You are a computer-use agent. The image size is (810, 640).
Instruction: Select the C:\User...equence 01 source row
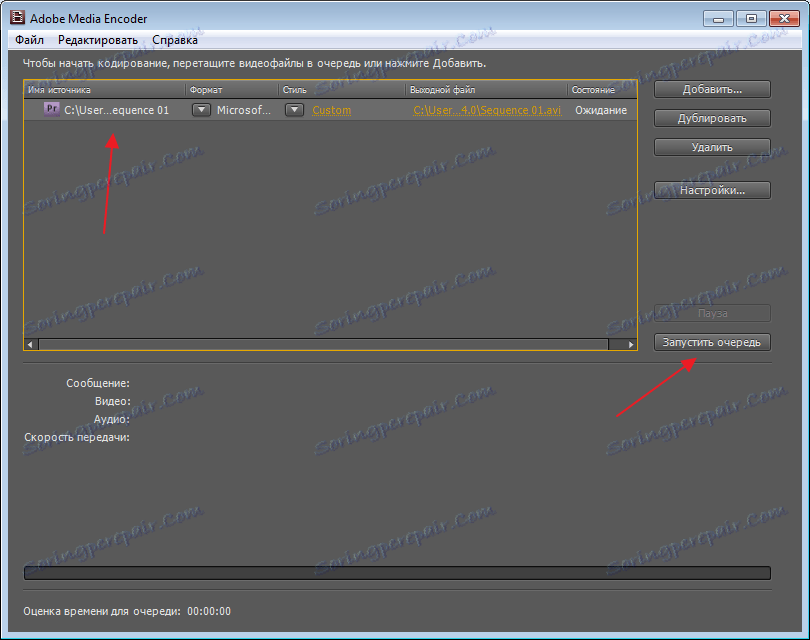(330, 110)
